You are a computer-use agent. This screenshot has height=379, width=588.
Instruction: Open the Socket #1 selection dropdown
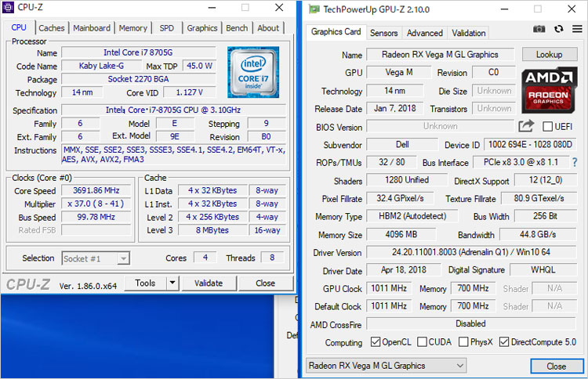(x=96, y=258)
